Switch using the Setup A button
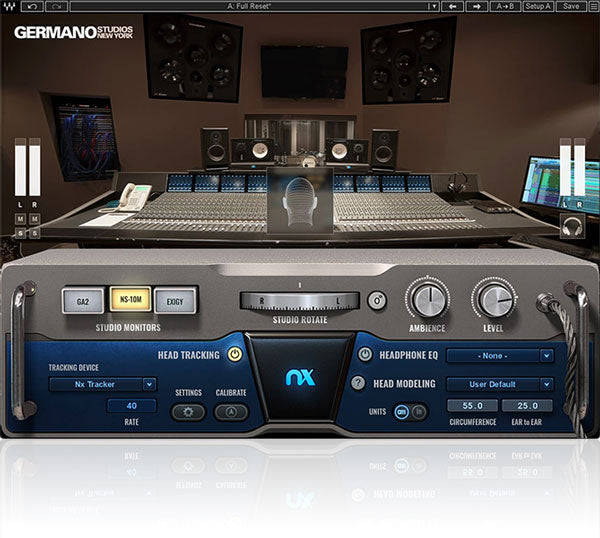This screenshot has height=538, width=600. tap(537, 6)
